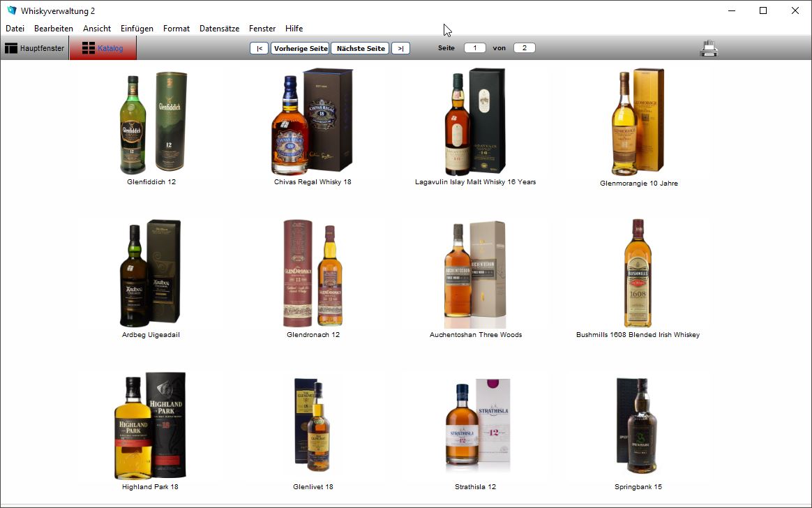The image size is (812, 508).
Task: Click the current page number field
Action: pyautogui.click(x=475, y=48)
